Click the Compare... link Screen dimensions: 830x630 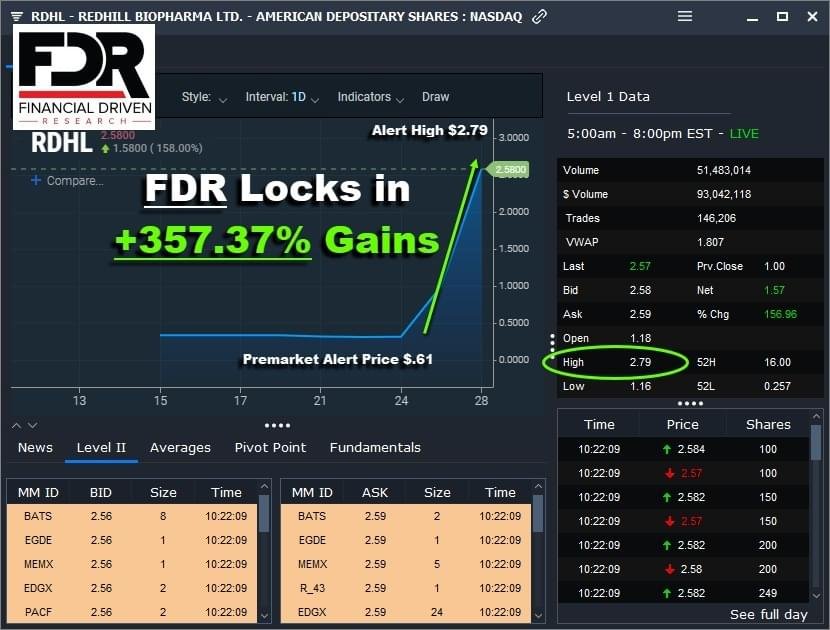[x=75, y=181]
